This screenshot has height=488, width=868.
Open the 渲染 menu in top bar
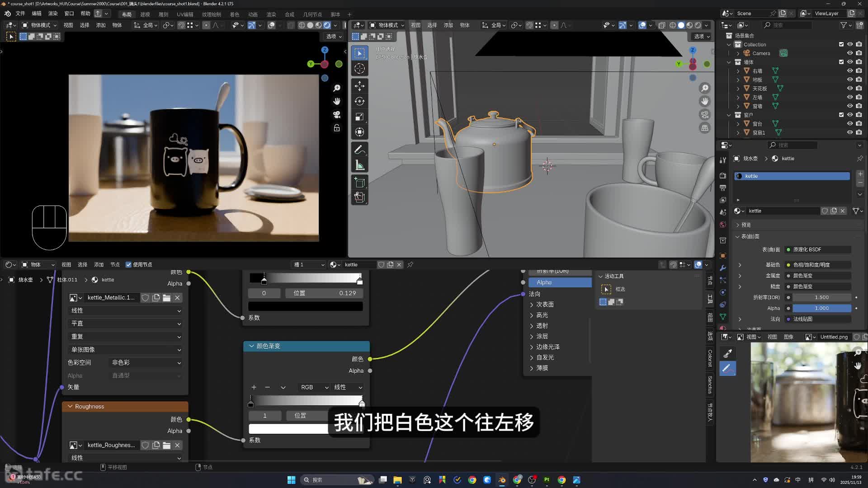(x=53, y=14)
